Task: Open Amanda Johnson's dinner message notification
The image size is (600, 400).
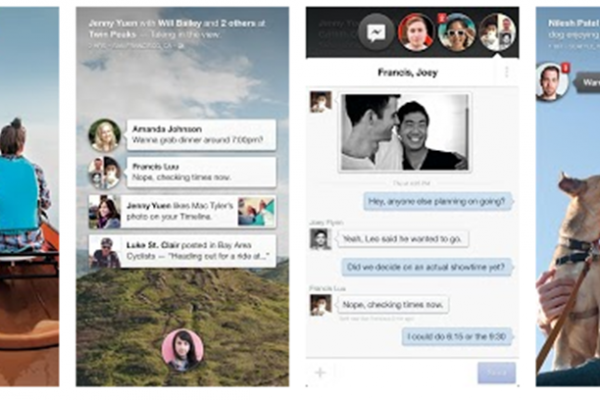Action: click(x=201, y=135)
